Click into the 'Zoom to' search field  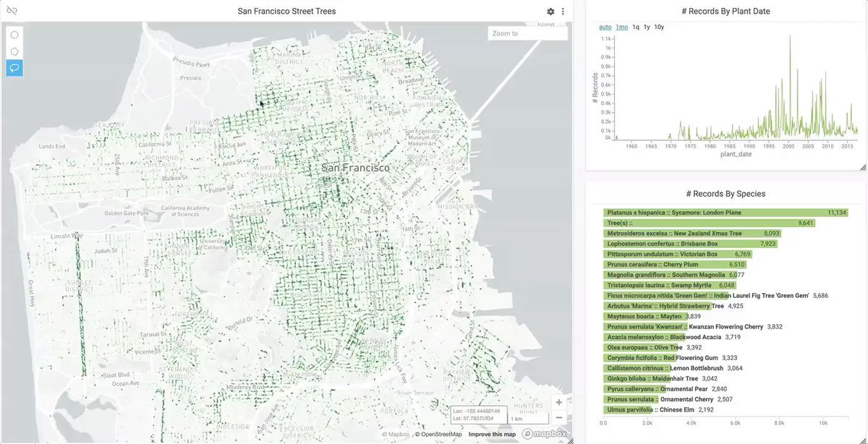click(527, 33)
